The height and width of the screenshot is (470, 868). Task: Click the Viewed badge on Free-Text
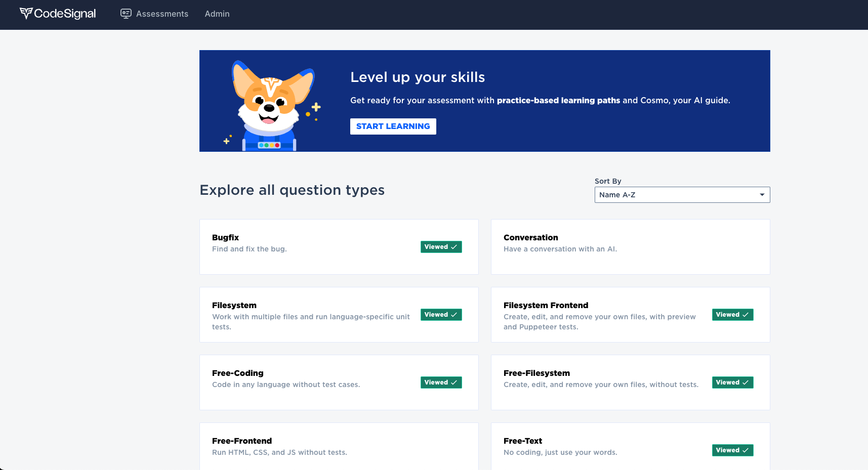[x=732, y=450]
